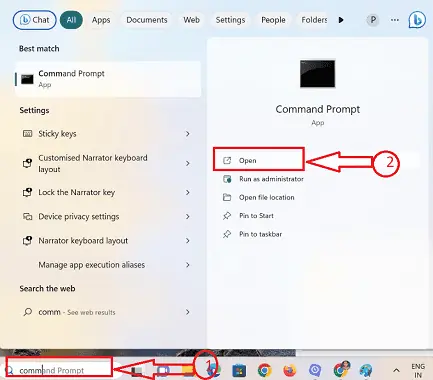Launch Firefox from the taskbar
The image size is (433, 380).
pyautogui.click(x=290, y=370)
